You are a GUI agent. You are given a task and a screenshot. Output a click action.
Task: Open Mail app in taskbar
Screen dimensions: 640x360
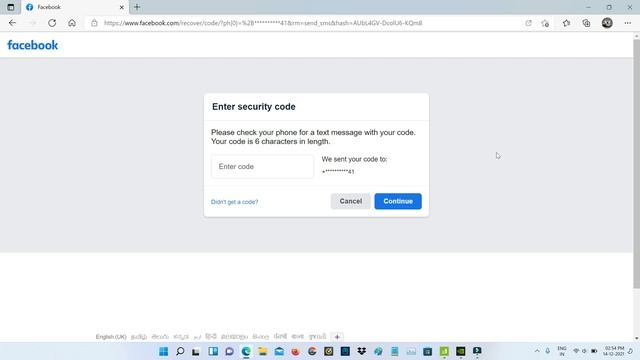(279, 351)
